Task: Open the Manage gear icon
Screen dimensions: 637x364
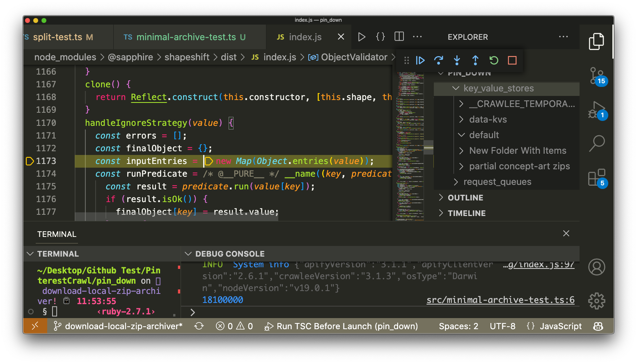Action: pos(596,301)
